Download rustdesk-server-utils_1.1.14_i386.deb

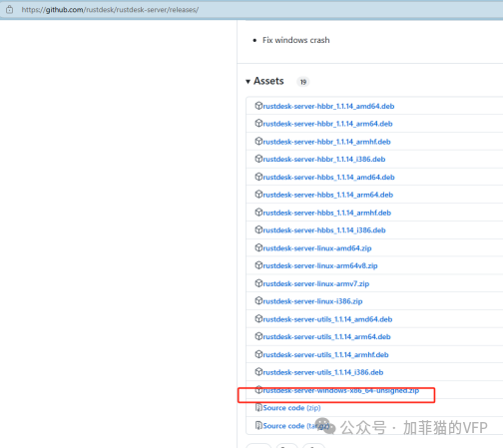point(323,372)
